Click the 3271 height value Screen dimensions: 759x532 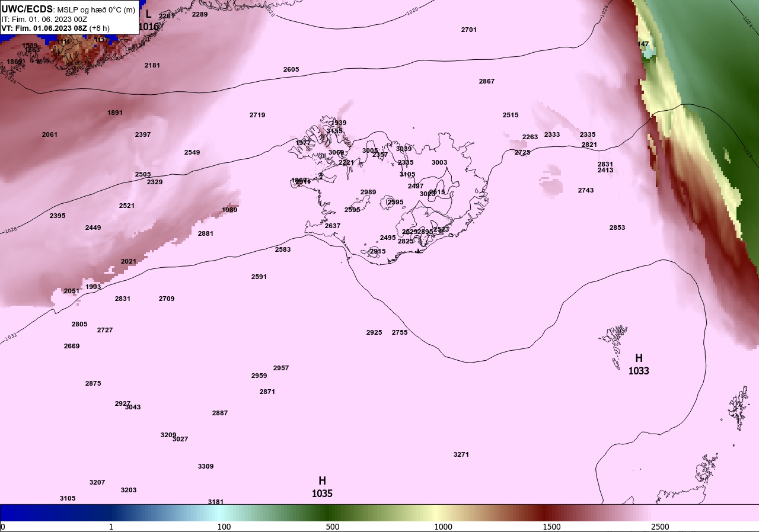[x=461, y=454]
